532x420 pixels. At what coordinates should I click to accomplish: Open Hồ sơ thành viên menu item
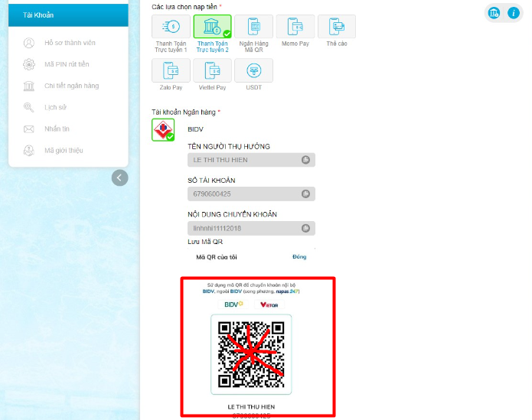pos(68,43)
